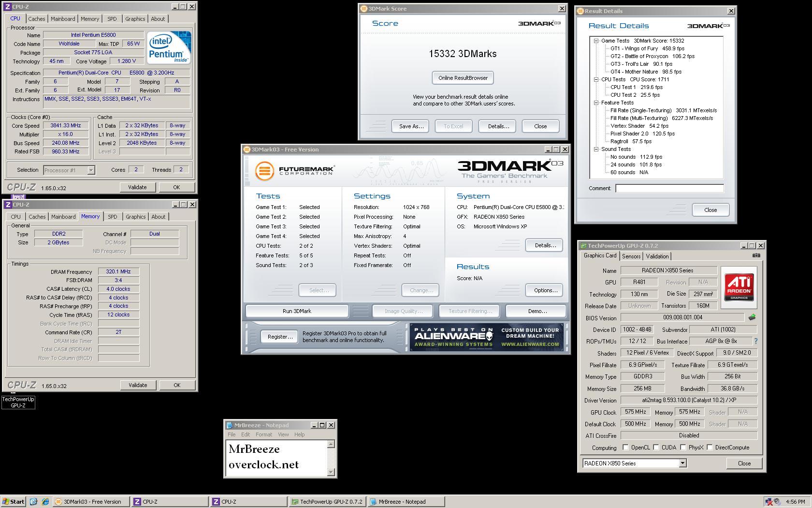Switch to the Validation tab in GPU-Z
Image resolution: width=812 pixels, height=508 pixels.
657,256
